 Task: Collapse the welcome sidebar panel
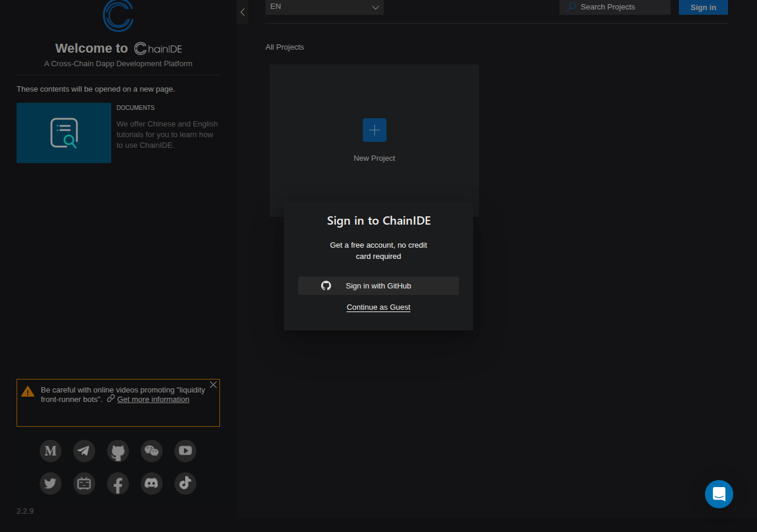[242, 12]
